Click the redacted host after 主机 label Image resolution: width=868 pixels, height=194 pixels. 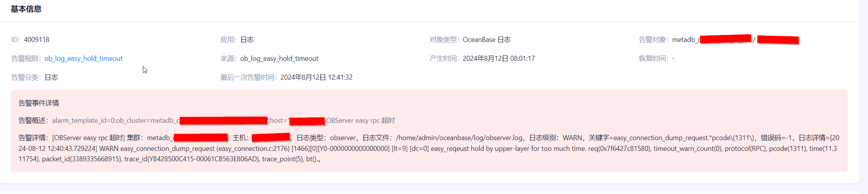[271, 137]
